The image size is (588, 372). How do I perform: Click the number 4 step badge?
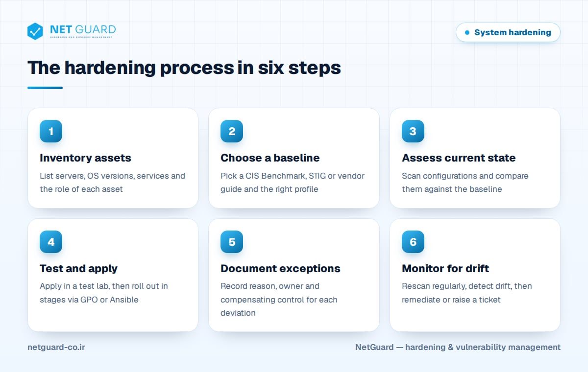[51, 242]
